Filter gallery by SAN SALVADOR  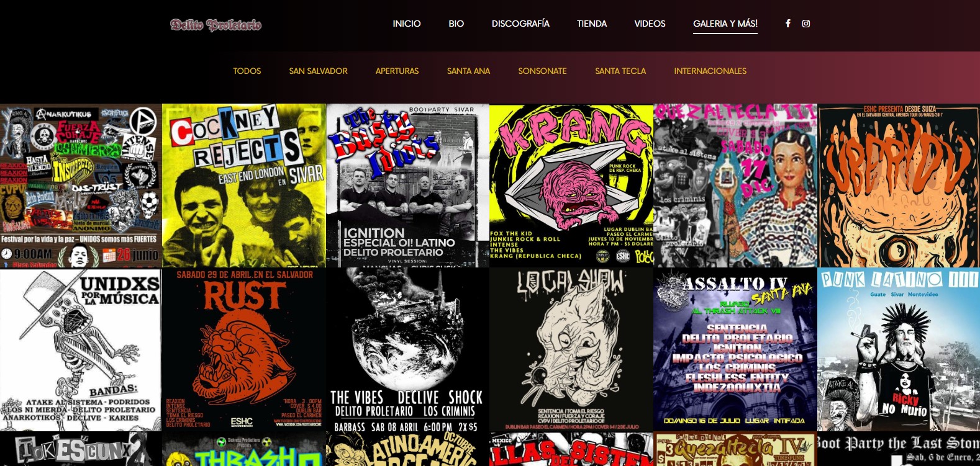[x=318, y=71]
